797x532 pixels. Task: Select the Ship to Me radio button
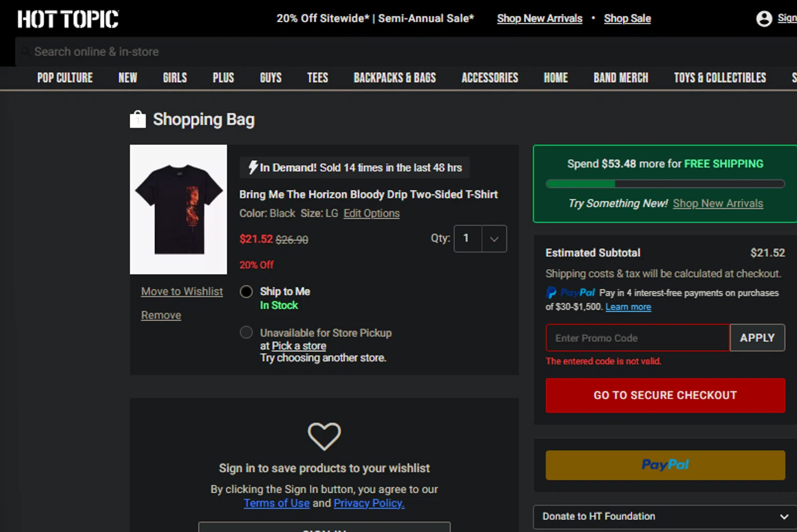pos(246,291)
